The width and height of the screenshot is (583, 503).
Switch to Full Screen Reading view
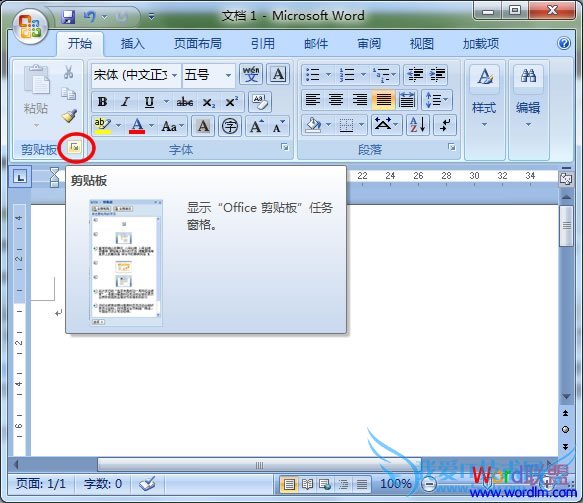click(307, 484)
